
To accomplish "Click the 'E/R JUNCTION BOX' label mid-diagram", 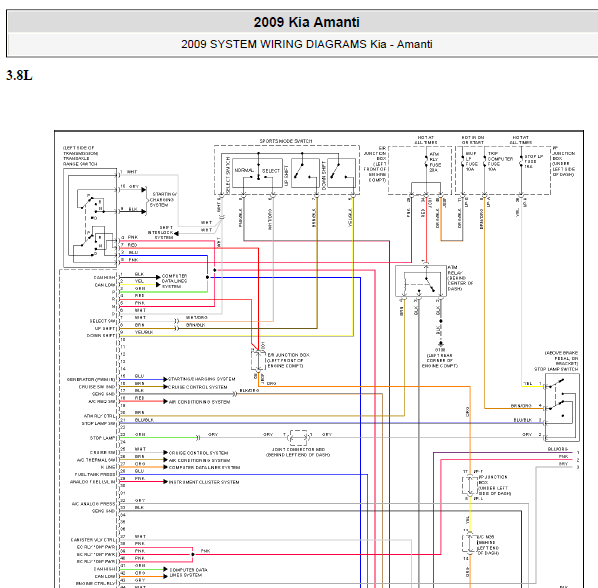I will click(288, 360).
